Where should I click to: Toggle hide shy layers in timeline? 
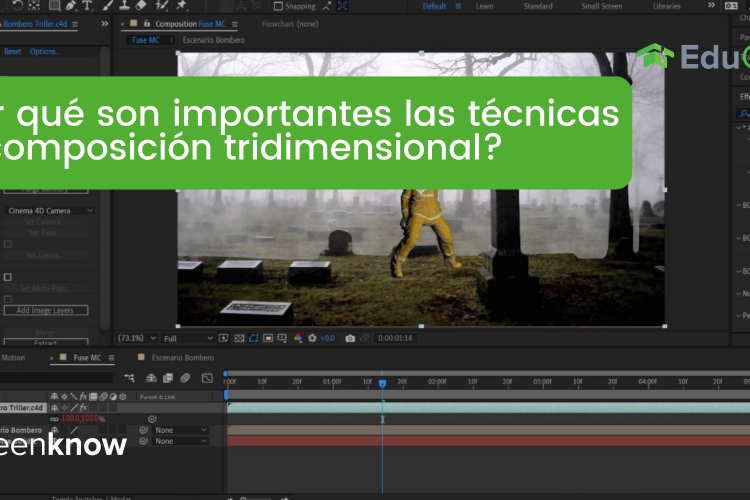[x=151, y=378]
